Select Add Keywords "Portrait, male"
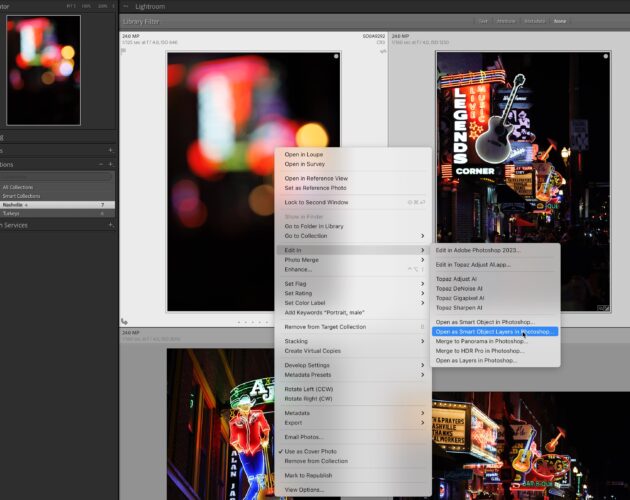 coord(324,313)
